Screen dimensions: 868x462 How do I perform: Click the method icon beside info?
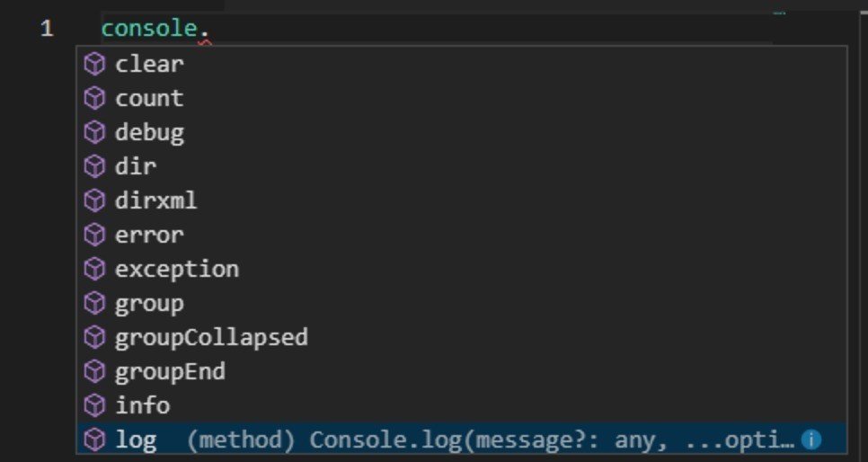click(94, 405)
